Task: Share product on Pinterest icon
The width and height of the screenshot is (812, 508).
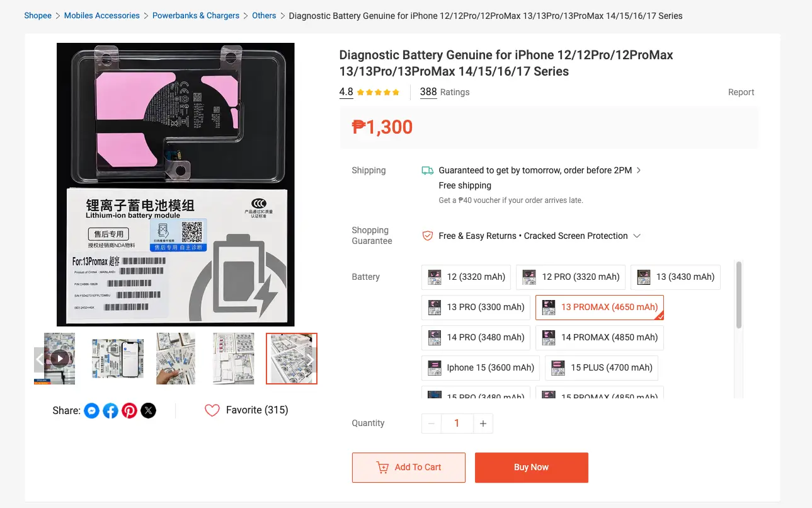Action: click(129, 411)
